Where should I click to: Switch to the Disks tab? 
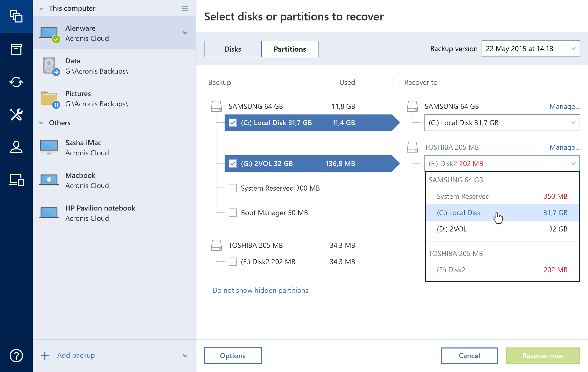[x=233, y=49]
